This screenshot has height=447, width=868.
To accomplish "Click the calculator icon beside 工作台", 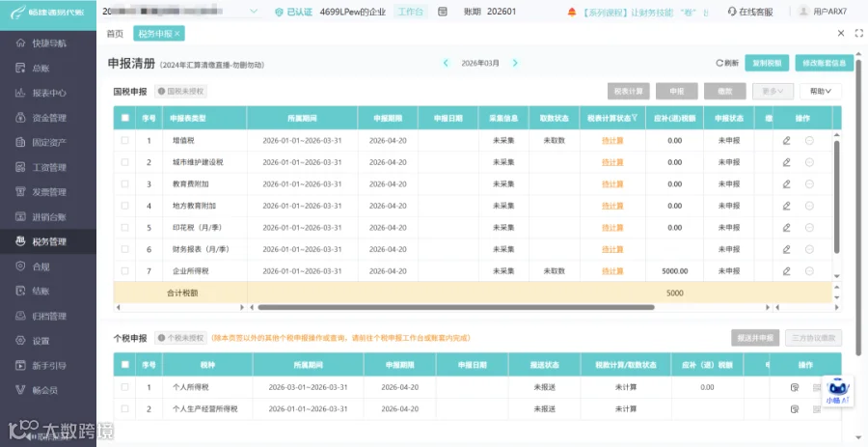I will [x=443, y=12].
